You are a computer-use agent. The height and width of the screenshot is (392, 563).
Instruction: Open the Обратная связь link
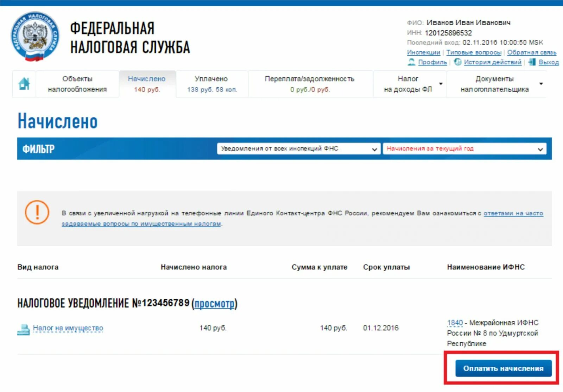532,52
